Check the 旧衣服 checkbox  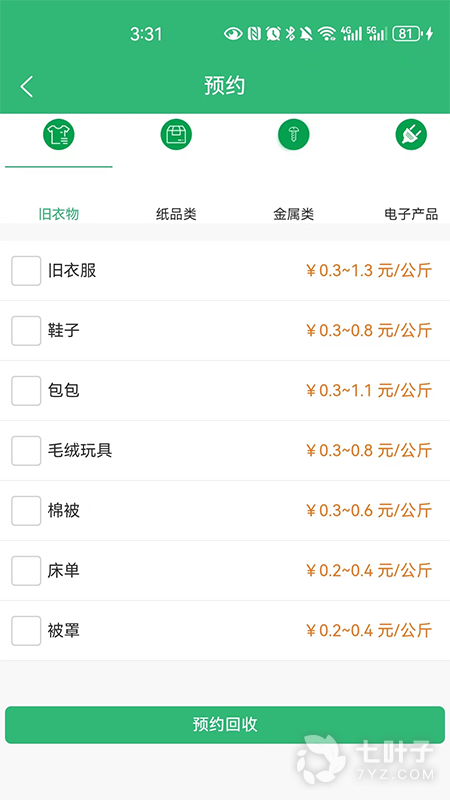[x=26, y=271]
